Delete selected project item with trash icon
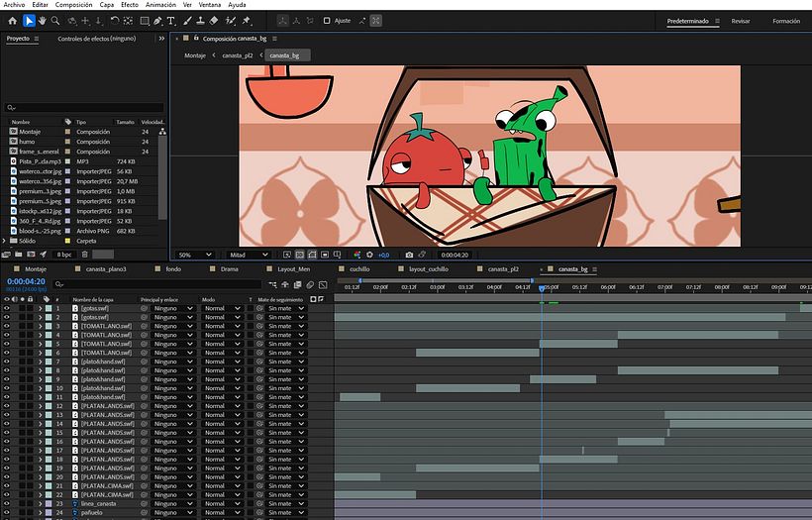The height and width of the screenshot is (520, 812). pos(85,255)
